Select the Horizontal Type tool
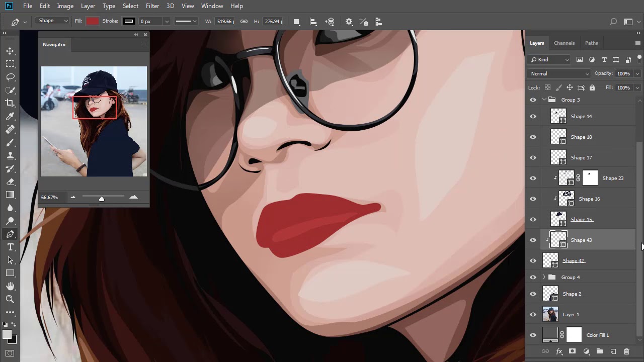644x362 pixels. [10, 247]
